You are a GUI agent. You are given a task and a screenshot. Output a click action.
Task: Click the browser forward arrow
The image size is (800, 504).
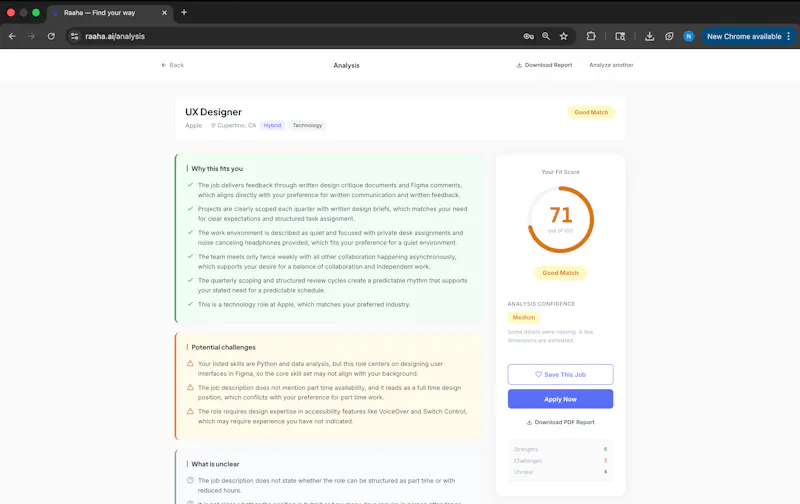(32, 36)
